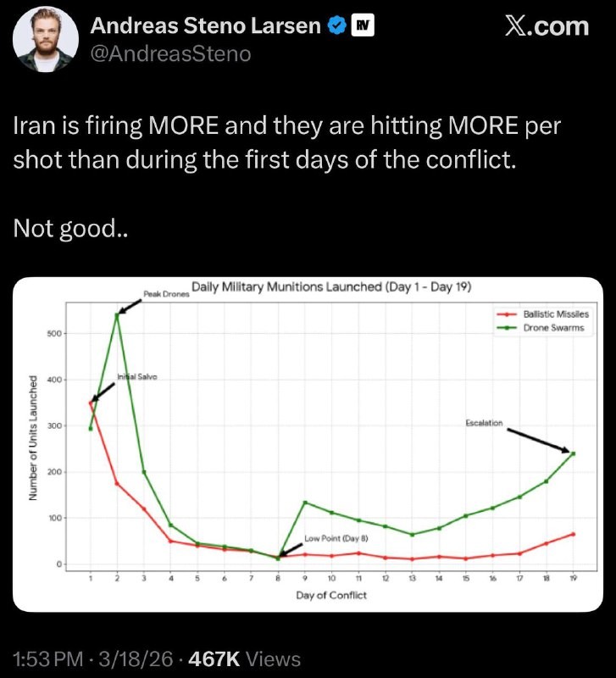Open the @AndreasSteno handle link
This screenshot has height=678, width=616.
tap(171, 53)
